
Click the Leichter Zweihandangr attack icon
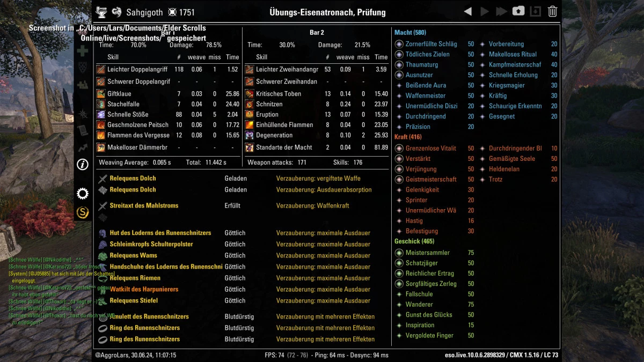[x=250, y=69]
